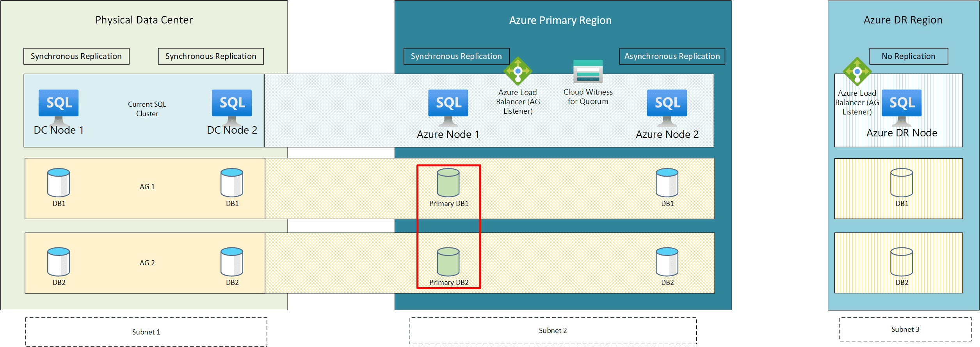The height and width of the screenshot is (347, 980).
Task: Click the No Replication box
Action: [x=909, y=56]
